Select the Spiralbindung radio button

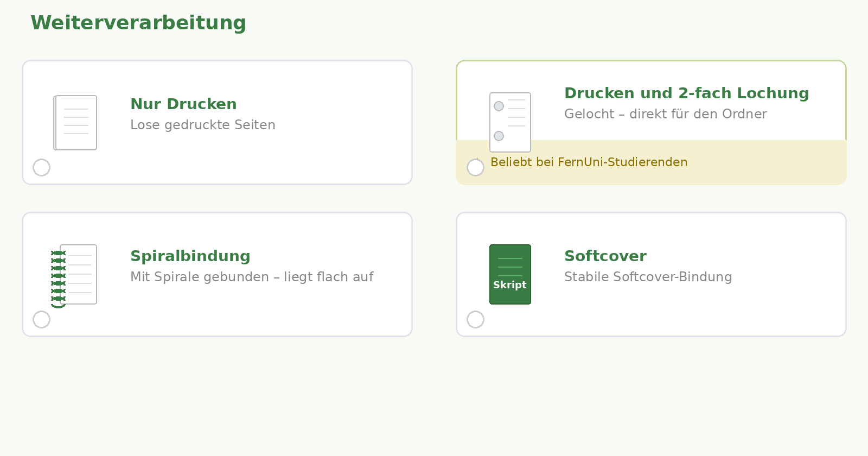(41, 320)
